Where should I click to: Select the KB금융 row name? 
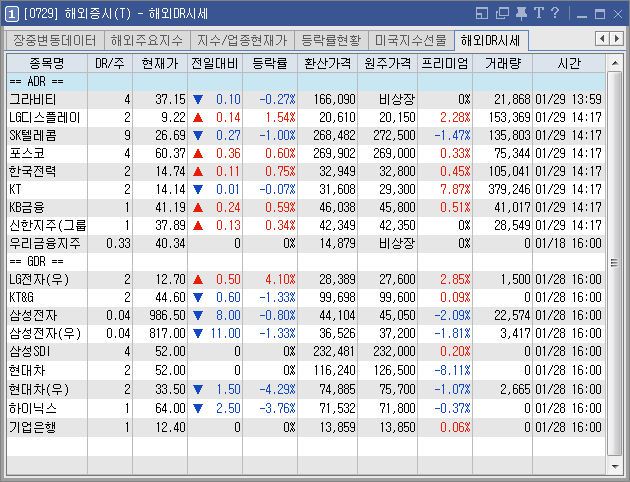(27, 207)
